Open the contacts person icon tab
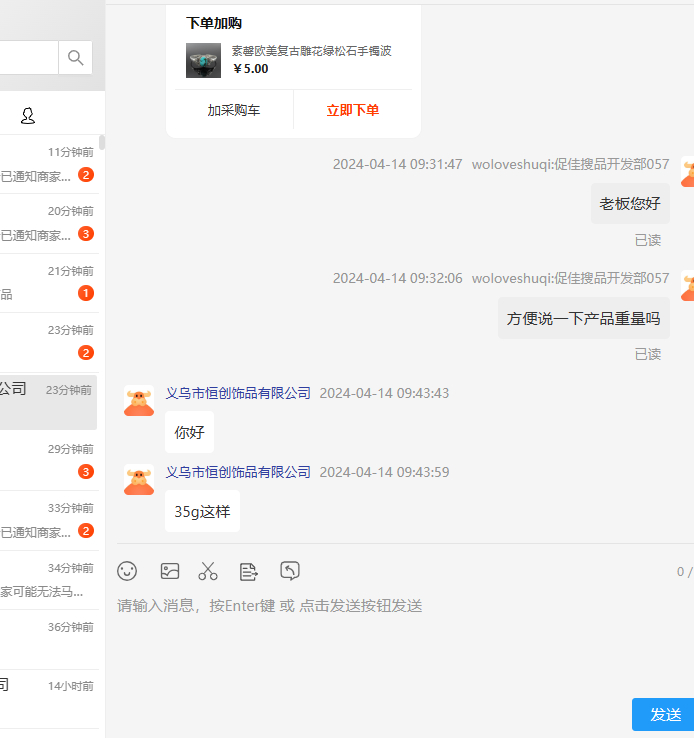This screenshot has height=738, width=694. (x=28, y=117)
